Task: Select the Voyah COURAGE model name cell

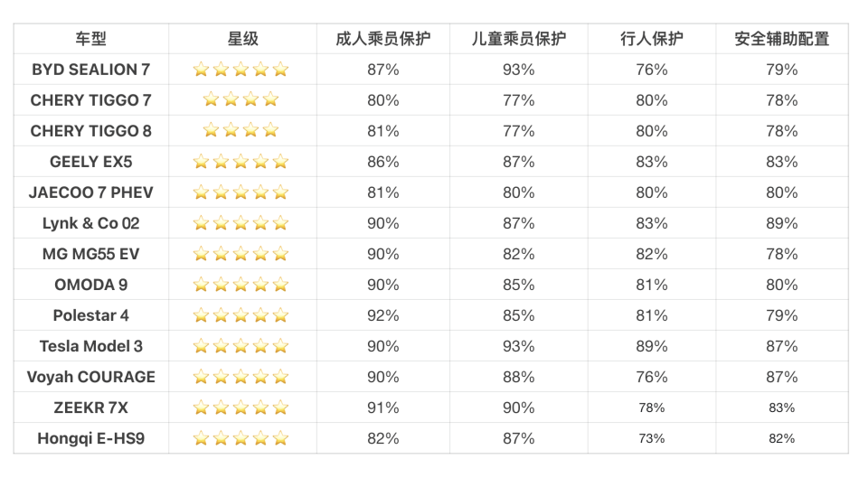Action: pyautogui.click(x=90, y=377)
